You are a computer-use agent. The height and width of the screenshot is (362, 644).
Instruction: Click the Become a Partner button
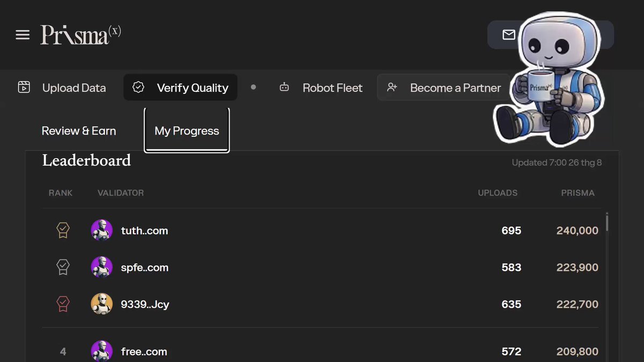click(444, 87)
